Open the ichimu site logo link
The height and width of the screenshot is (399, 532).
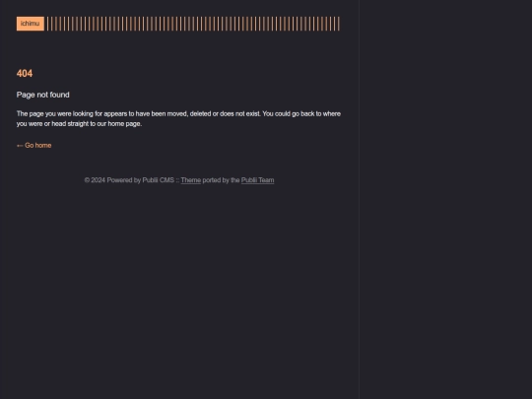31,24
